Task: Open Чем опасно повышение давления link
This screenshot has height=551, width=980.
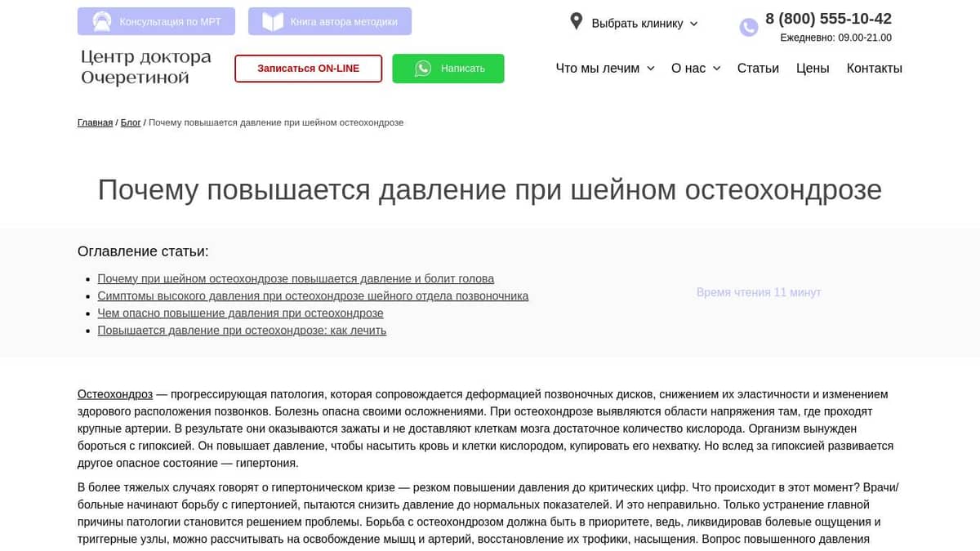Action: point(240,313)
